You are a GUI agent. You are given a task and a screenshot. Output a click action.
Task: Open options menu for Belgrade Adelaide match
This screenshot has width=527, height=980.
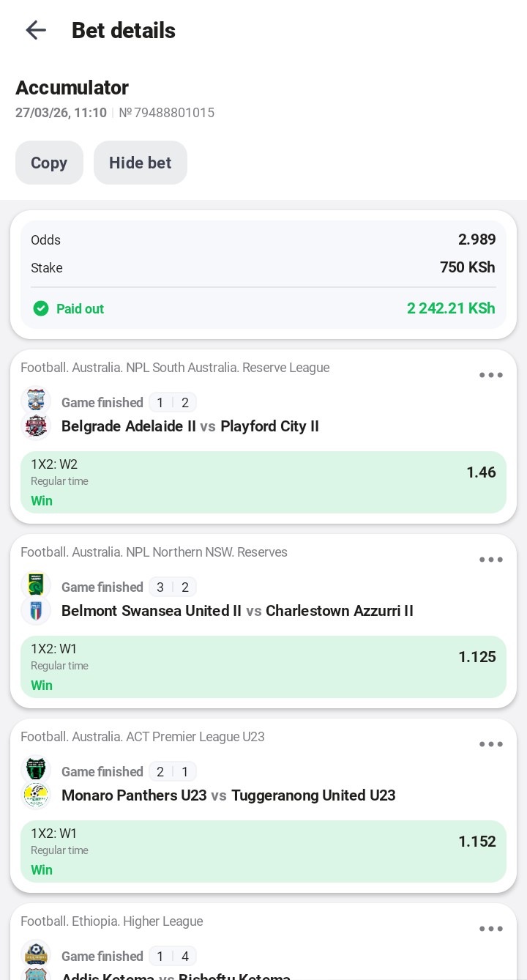click(490, 376)
